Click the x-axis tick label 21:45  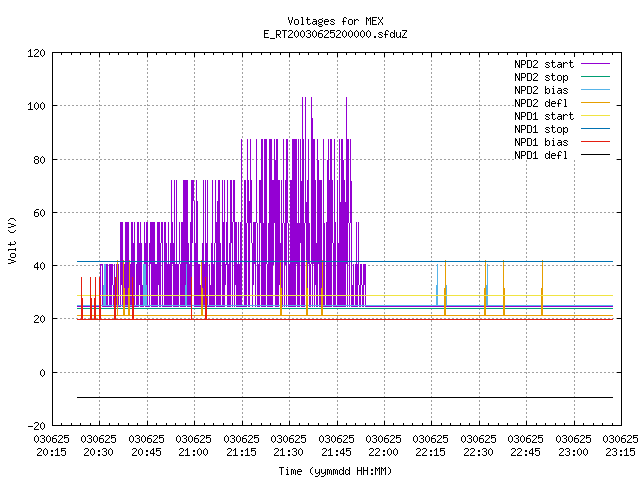click(336, 452)
